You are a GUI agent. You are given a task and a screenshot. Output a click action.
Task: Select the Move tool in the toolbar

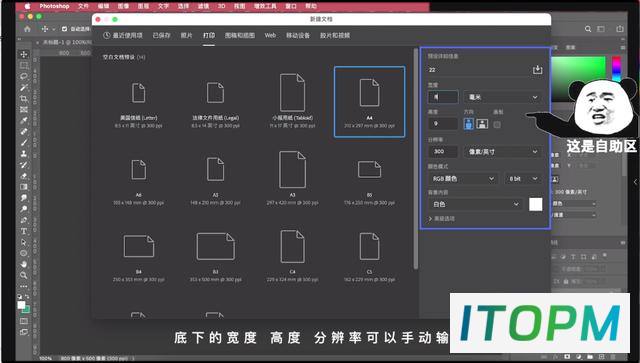tap(24, 54)
